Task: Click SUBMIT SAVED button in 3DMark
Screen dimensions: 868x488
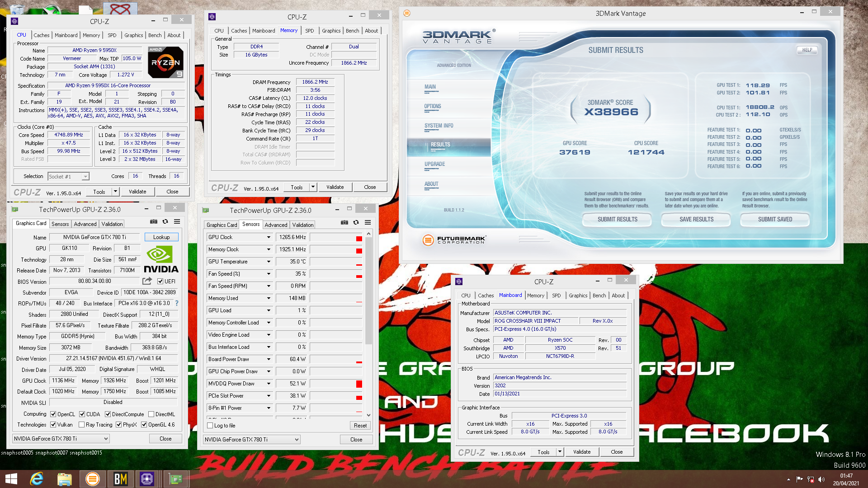Action: tap(775, 220)
